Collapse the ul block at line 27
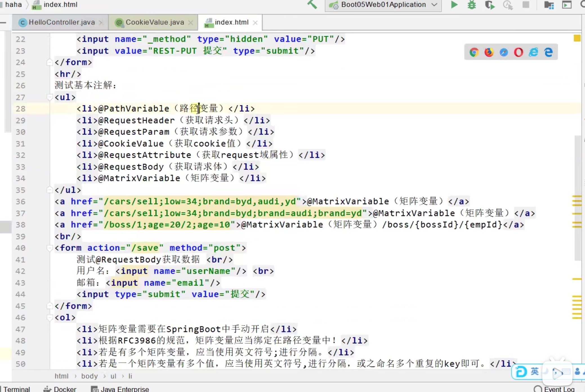Image resolution: width=585 pixels, height=392 pixels. 50,97
